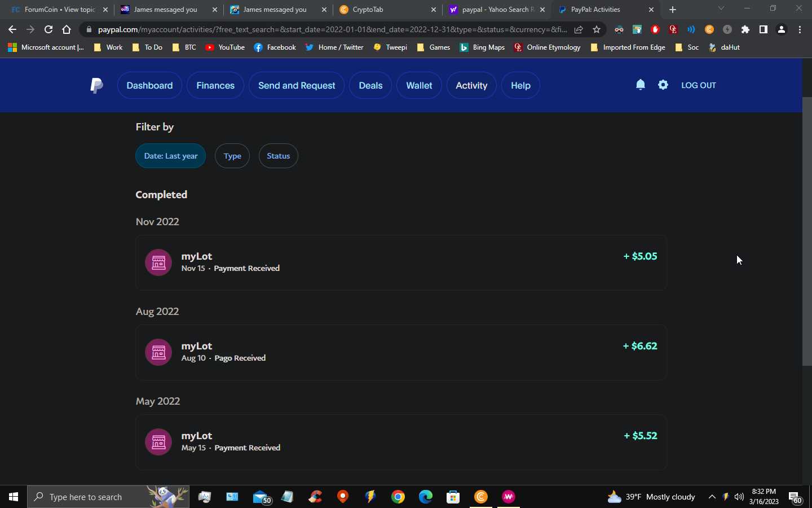
Task: Switch to the CryptoTab browser tab
Action: (387, 10)
